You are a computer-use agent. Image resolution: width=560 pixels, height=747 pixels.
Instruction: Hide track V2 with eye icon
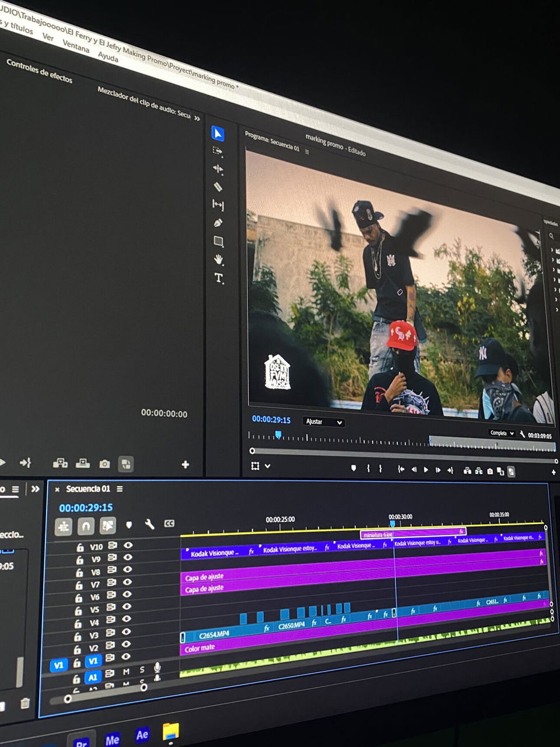click(x=126, y=644)
